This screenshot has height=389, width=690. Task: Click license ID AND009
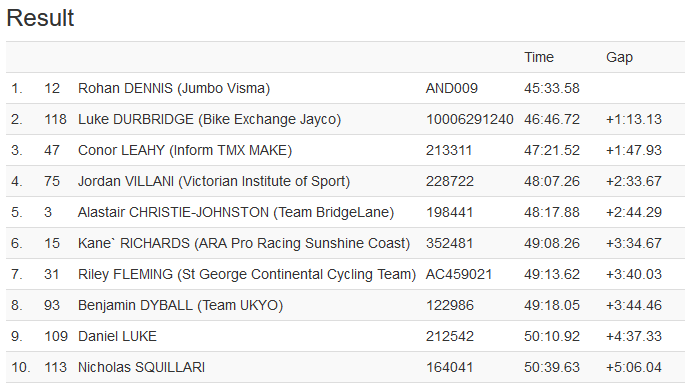pos(451,88)
